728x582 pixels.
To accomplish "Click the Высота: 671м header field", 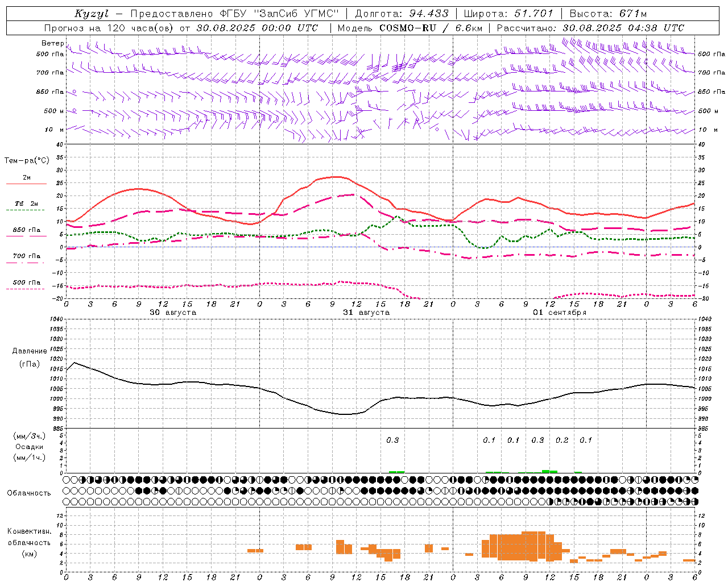I will [x=608, y=14].
